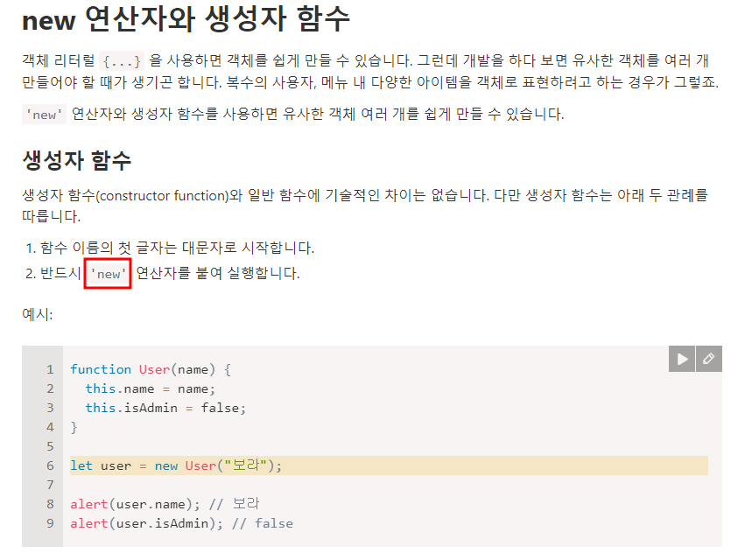Click line number 6 in code gutter

[51, 465]
